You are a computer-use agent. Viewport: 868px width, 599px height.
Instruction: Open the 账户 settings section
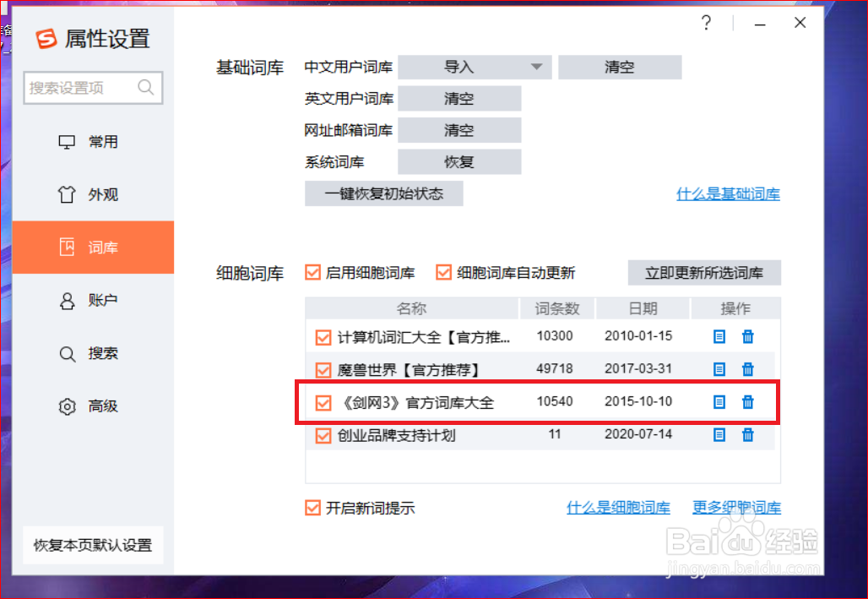point(93,300)
